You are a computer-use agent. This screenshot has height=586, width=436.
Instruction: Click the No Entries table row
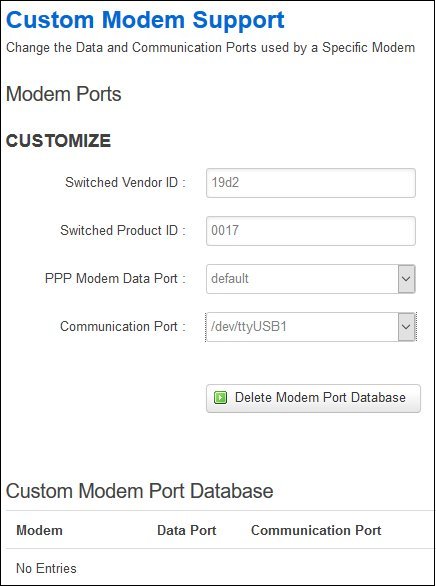(x=218, y=568)
